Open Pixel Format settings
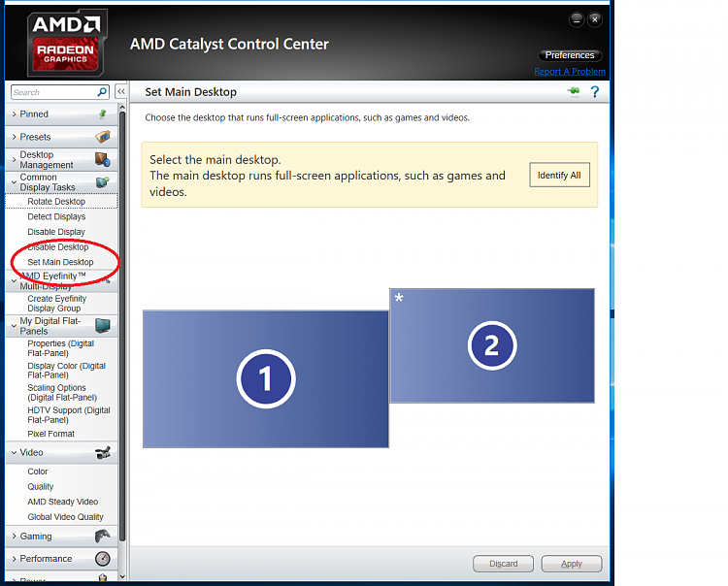 click(x=50, y=434)
